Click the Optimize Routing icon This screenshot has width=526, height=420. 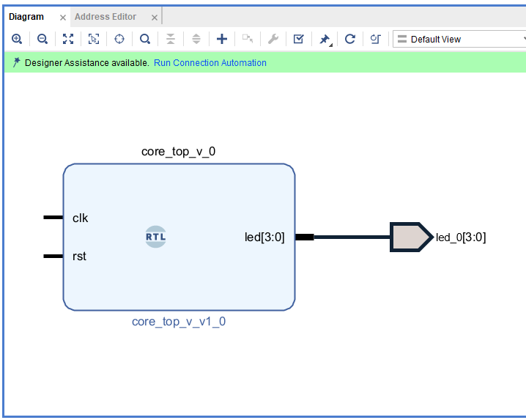point(375,39)
